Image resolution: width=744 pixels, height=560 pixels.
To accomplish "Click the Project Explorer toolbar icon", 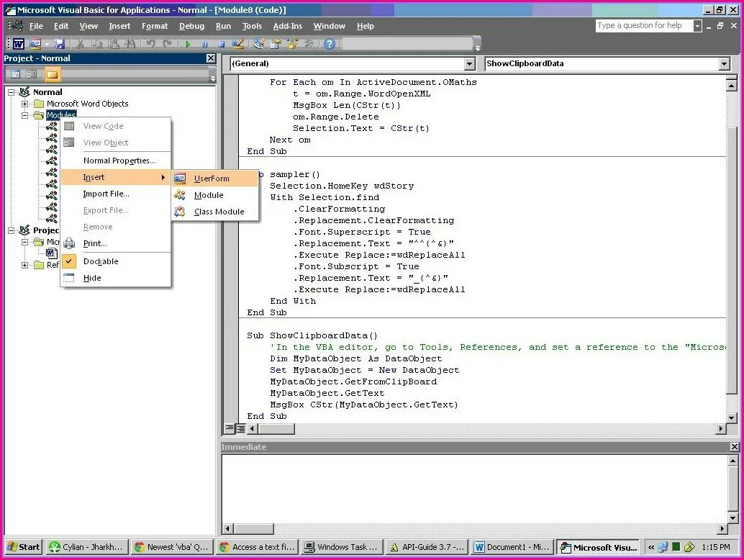I will [258, 44].
